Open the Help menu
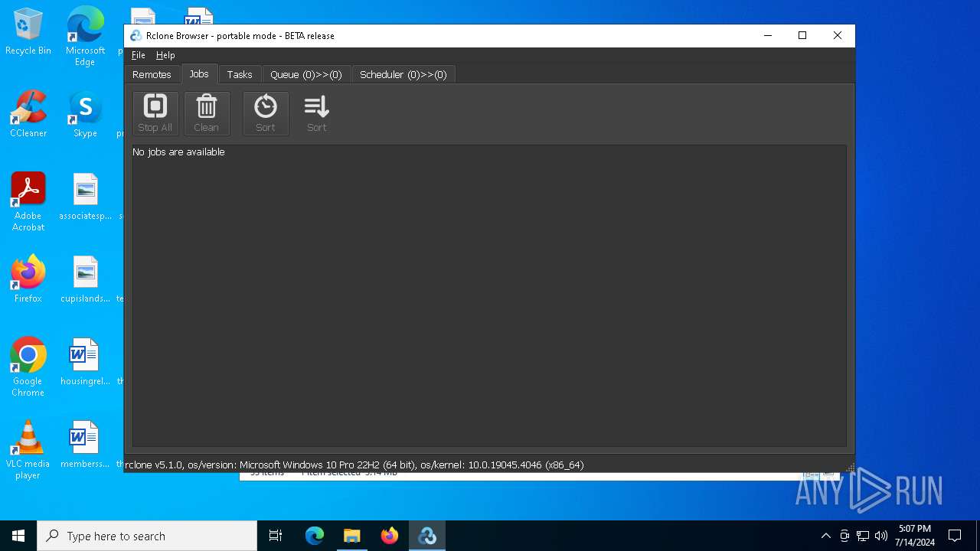Viewport: 980px width, 551px height. (x=165, y=55)
